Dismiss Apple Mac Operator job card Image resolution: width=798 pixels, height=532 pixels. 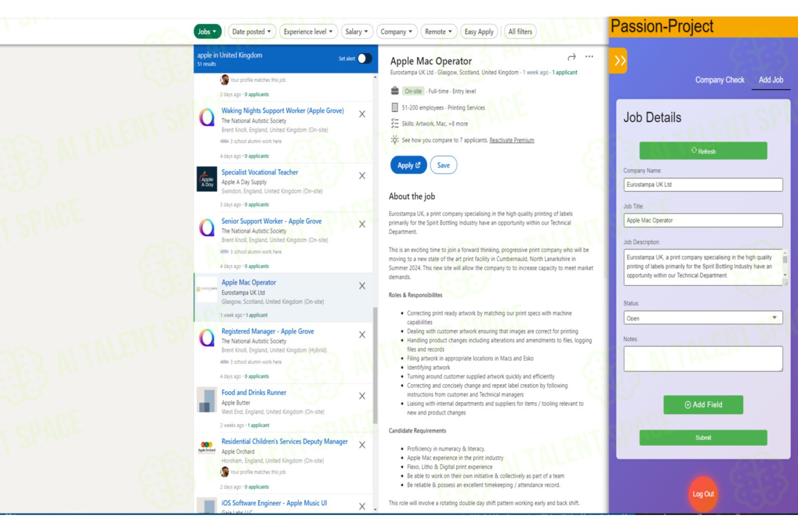point(362,286)
